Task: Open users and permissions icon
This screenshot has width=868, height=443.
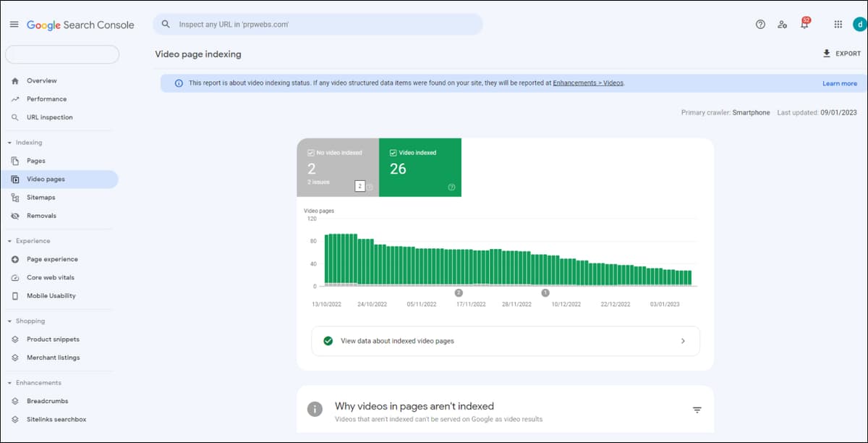Action: point(782,24)
